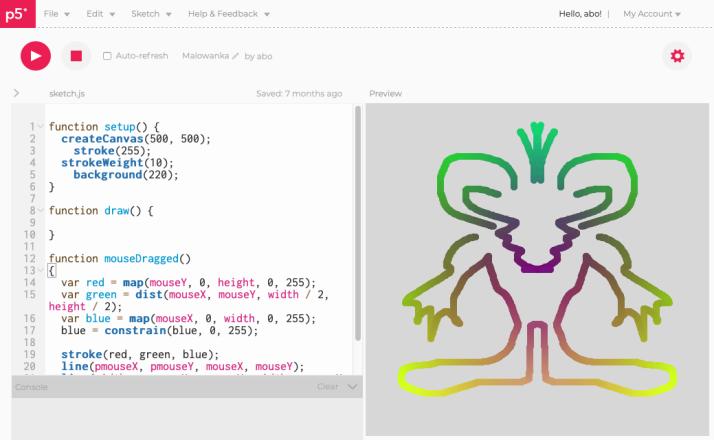The height and width of the screenshot is (440, 714).
Task: Click background(220) code line
Action: (126, 174)
